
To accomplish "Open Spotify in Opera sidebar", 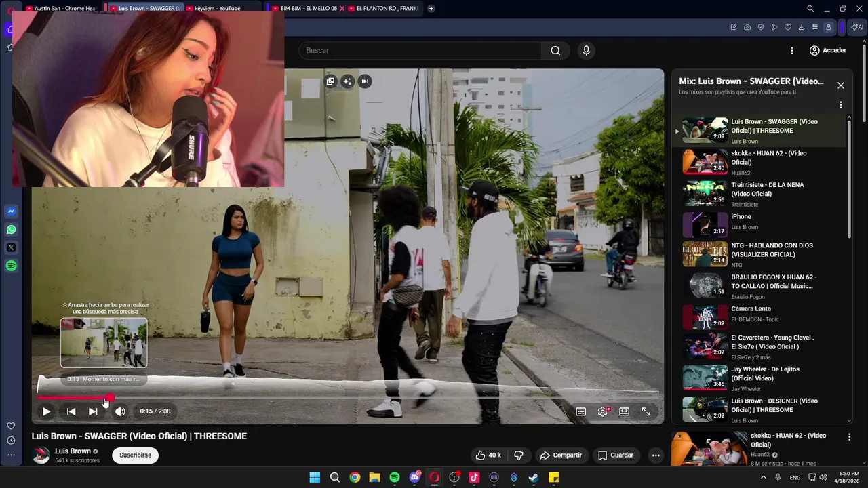I will (x=11, y=266).
